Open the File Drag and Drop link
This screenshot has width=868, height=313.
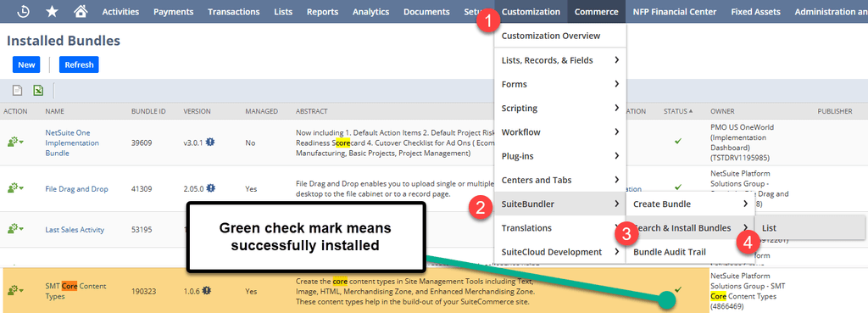pos(76,189)
